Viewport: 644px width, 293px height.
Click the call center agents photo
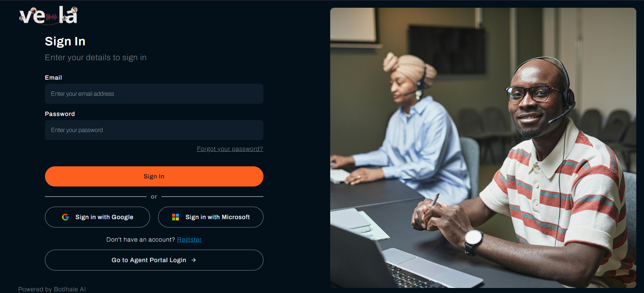coord(483,148)
